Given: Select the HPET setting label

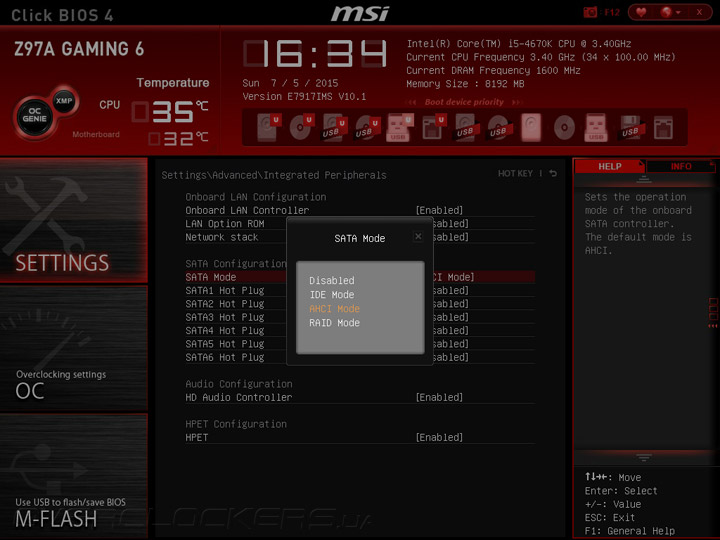Looking at the screenshot, I should (197, 437).
